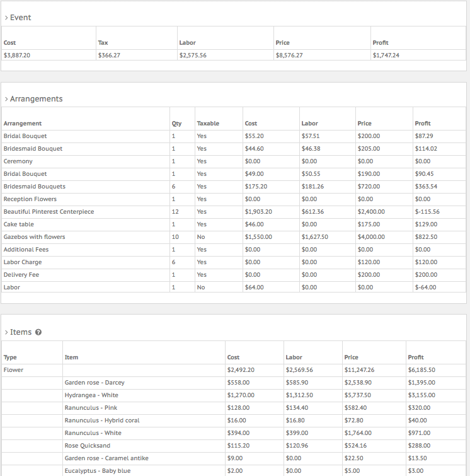Click the Rose Quicksand item row
The image size is (470, 476).
click(x=87, y=446)
